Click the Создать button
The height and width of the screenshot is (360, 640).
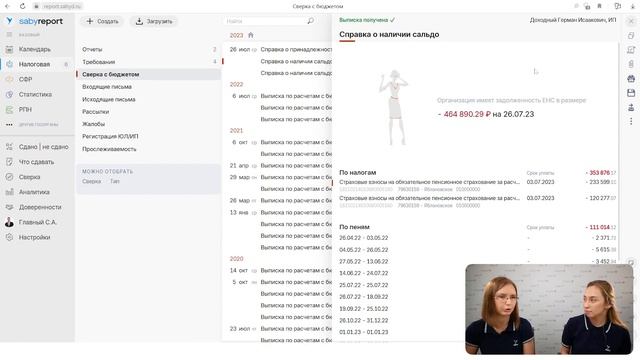[x=102, y=21]
